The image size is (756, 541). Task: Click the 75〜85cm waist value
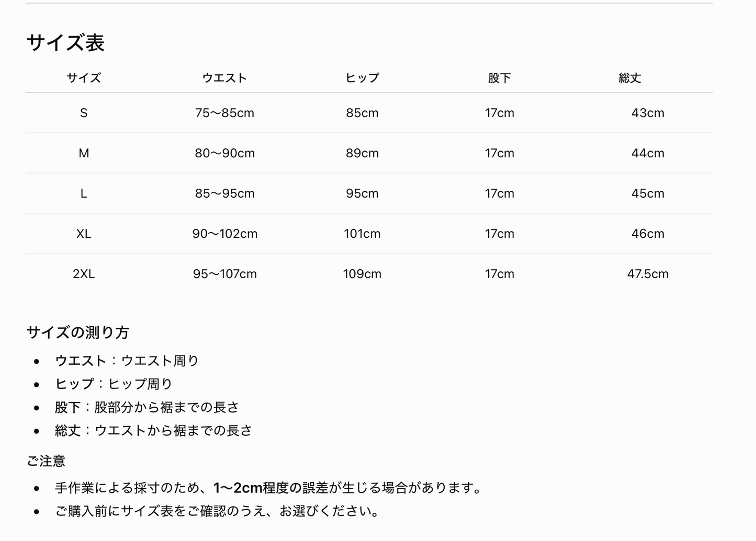[224, 113]
